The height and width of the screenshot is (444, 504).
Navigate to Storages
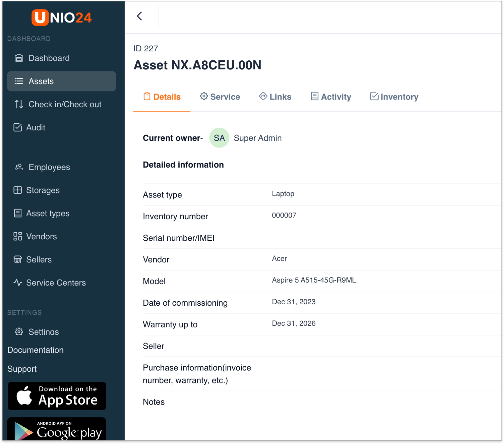point(42,190)
